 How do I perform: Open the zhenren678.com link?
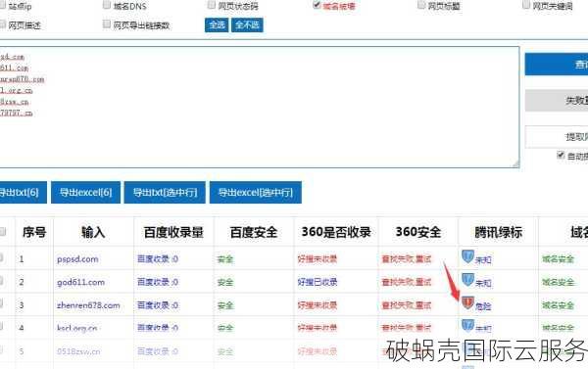[x=88, y=305]
